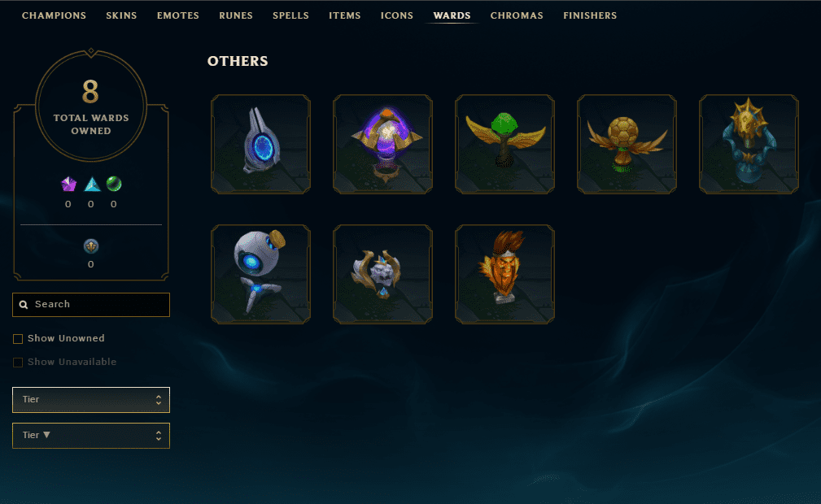Switch to the Champions tab

[54, 15]
